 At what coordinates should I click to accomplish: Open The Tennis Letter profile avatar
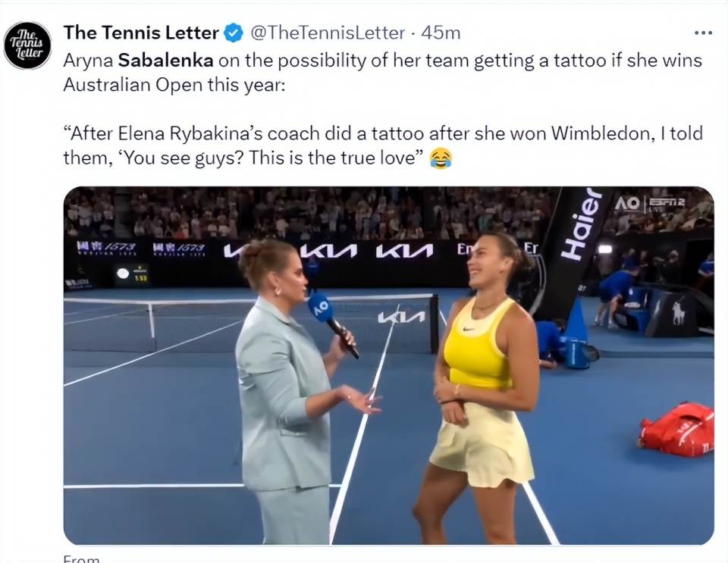(x=27, y=45)
